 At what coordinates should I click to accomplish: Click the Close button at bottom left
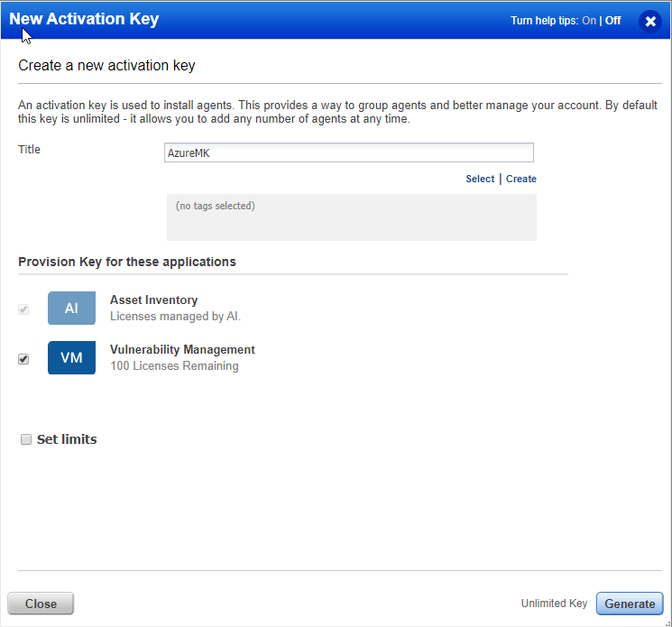(x=41, y=604)
